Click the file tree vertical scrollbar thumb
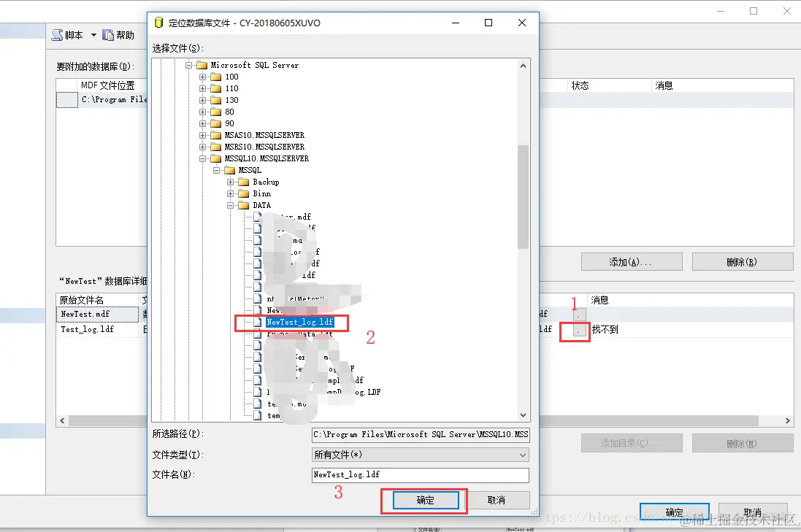Image resolution: width=801 pixels, height=532 pixels. point(523,196)
